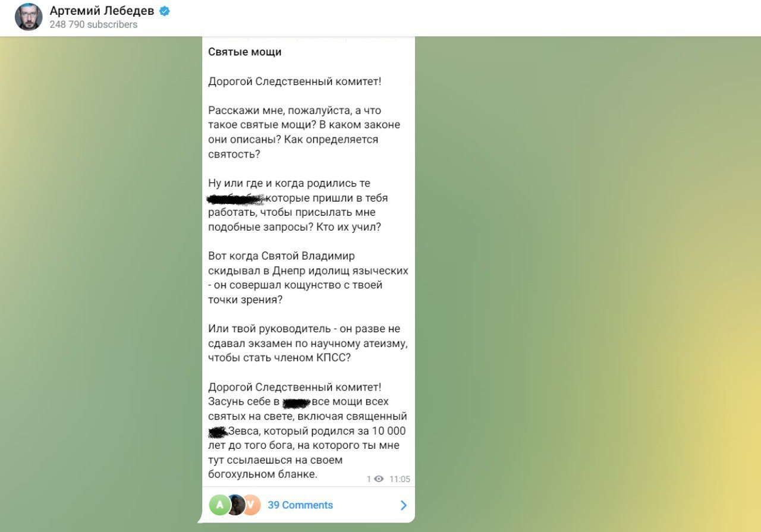
Task: Open Артемий Лебедев channel avatar photo
Action: (x=29, y=17)
